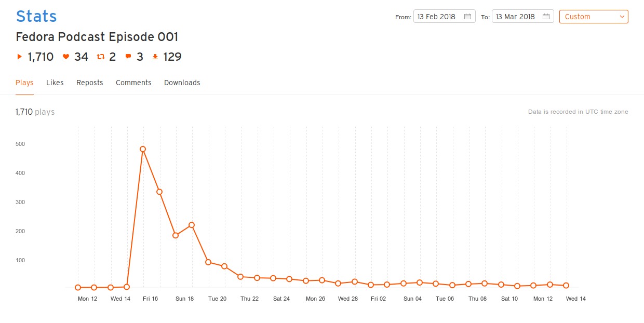Click the From date field 13 Feb 2018

click(444, 17)
